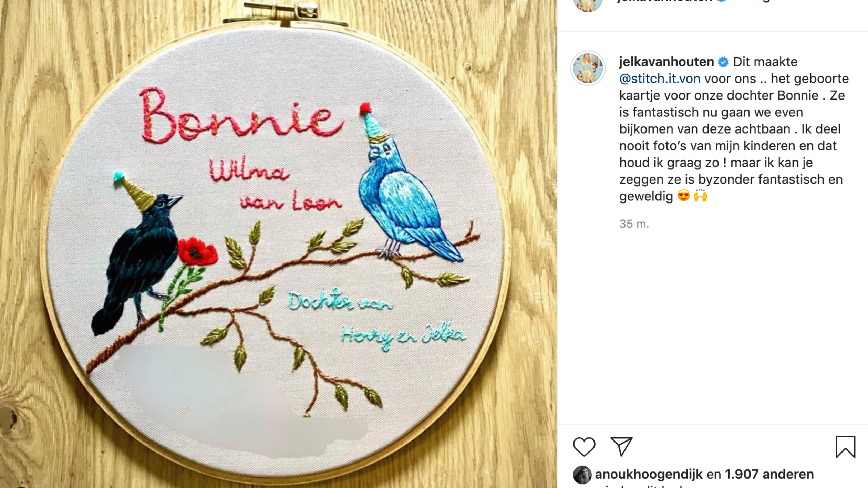Click the red poppy flower in photo
This screenshot has width=868, height=488.
pyautogui.click(x=197, y=251)
